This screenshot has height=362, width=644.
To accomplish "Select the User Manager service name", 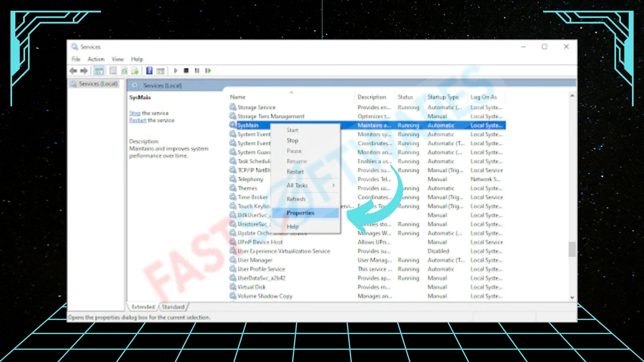I will point(255,260).
